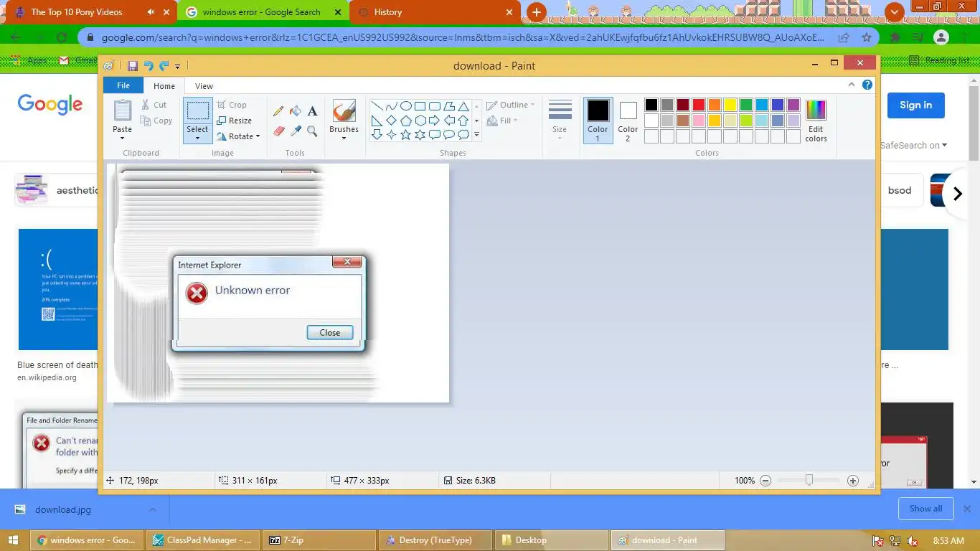Viewport: 980px width, 551px height.
Task: Pick the red color swatch
Action: point(699,105)
